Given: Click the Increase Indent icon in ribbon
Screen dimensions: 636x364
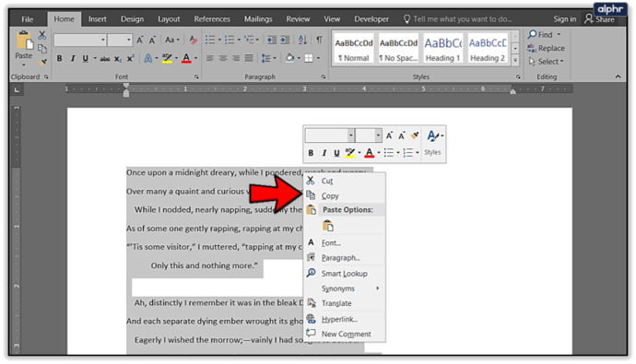Looking at the screenshot, I should (x=285, y=40).
